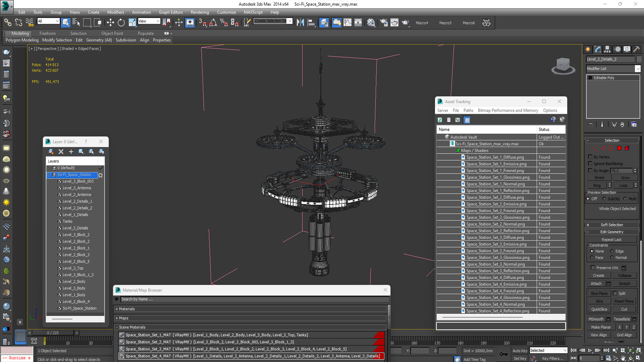Toggle Angle Snap in main toolbar
The image size is (644, 362).
[x=213, y=22]
